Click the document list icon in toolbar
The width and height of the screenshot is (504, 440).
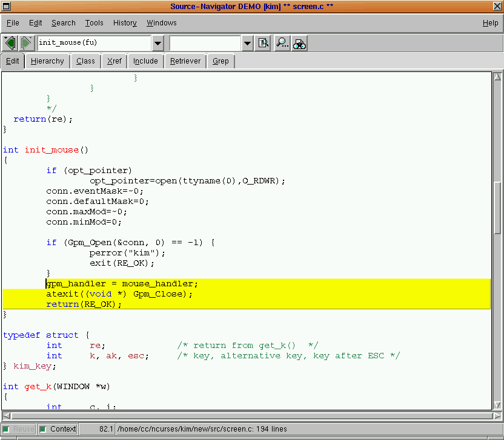click(x=264, y=43)
